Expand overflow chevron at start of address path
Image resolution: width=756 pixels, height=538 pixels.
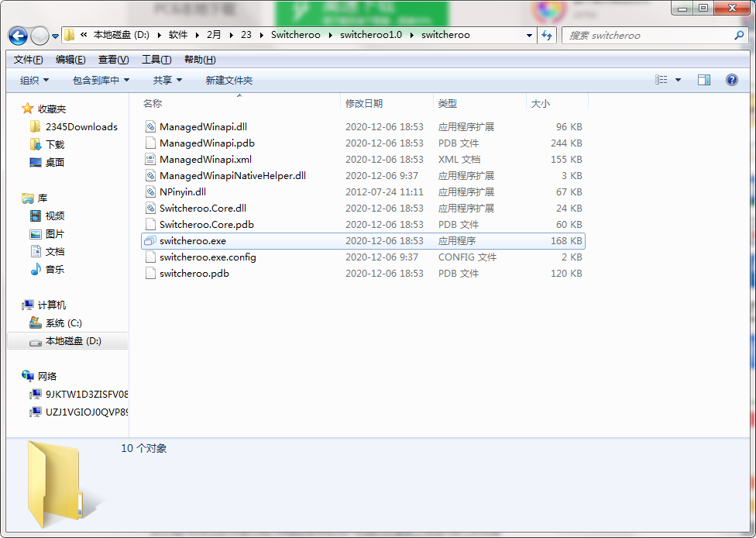coord(84,35)
